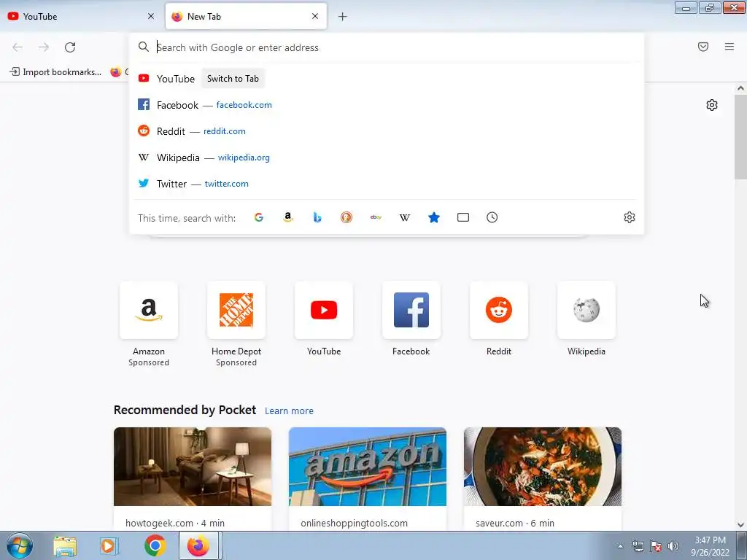The width and height of the screenshot is (747, 560).
Task: Open Google Chrome from taskbar
Action: pos(155,545)
